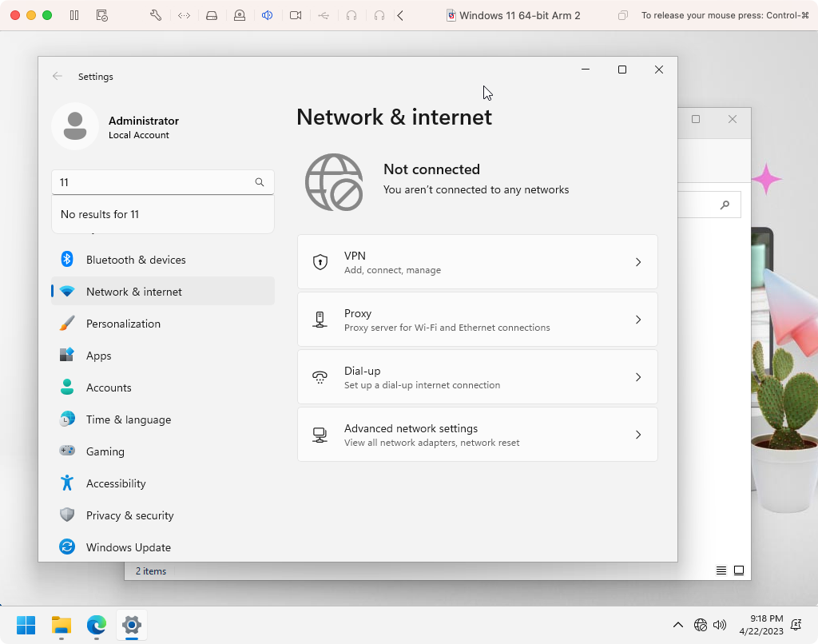Toggle the sound speaker icon in VM toolbar

(x=267, y=15)
